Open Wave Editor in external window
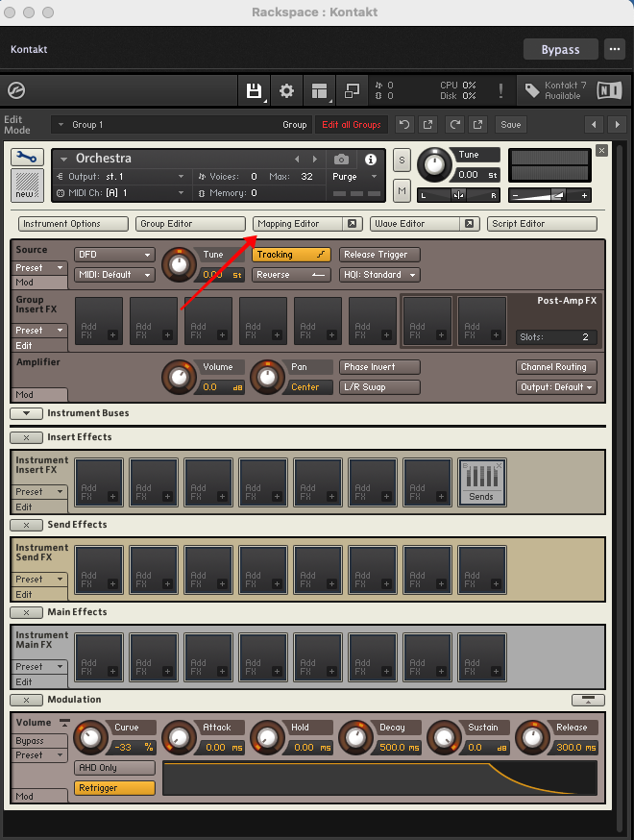 click(x=470, y=223)
